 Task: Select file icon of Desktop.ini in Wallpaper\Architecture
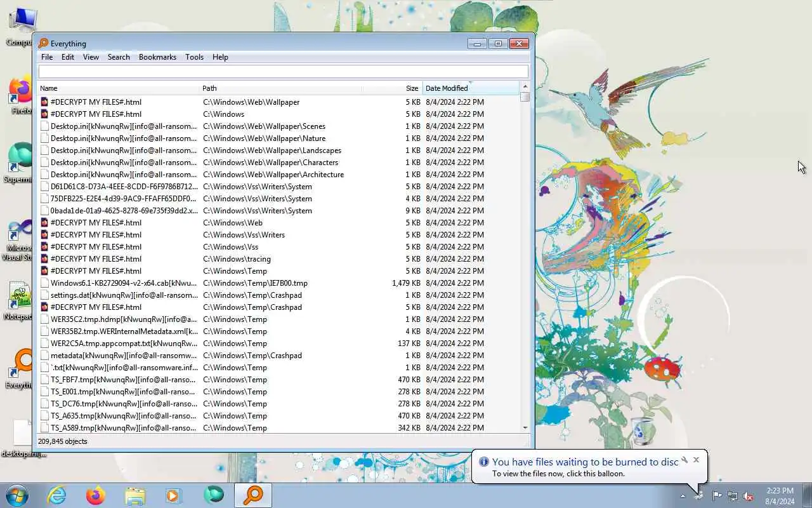[44, 174]
